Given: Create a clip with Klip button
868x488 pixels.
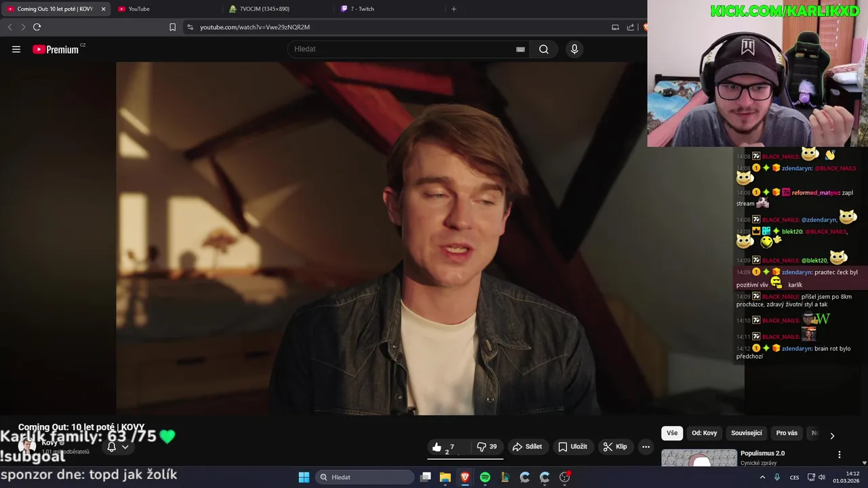Looking at the screenshot, I should tap(615, 447).
